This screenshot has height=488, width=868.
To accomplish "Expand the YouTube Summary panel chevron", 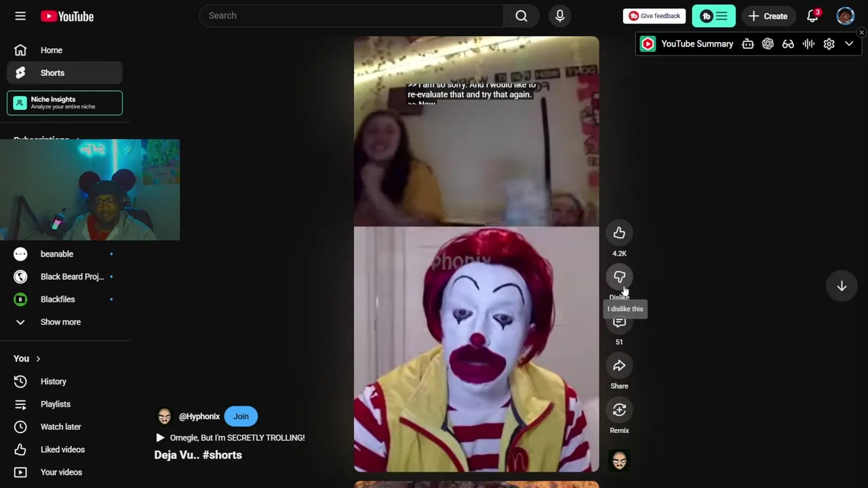I will point(849,44).
